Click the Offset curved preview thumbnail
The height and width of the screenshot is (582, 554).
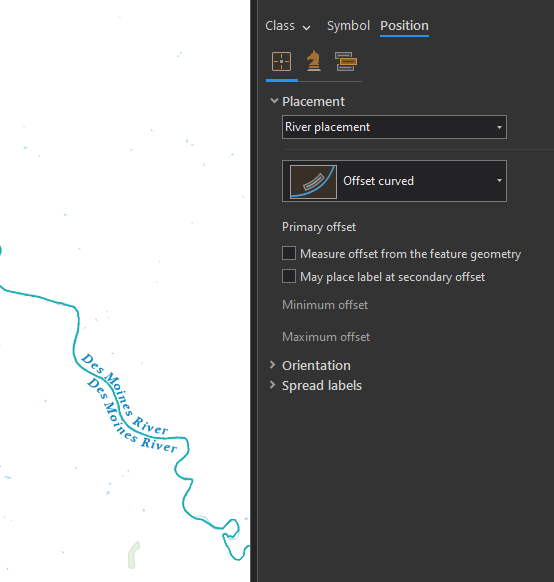click(x=313, y=182)
